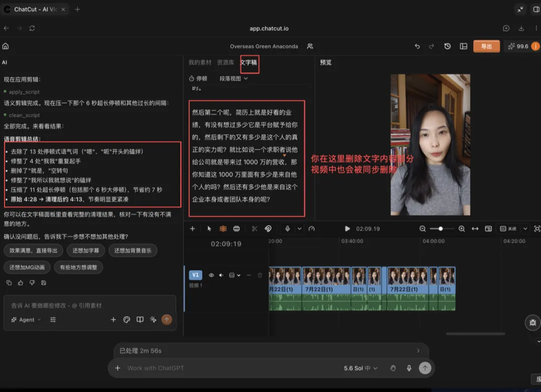The width and height of the screenshot is (541, 392).
Task: Reload the page with browser refresh icon
Action: point(32,28)
